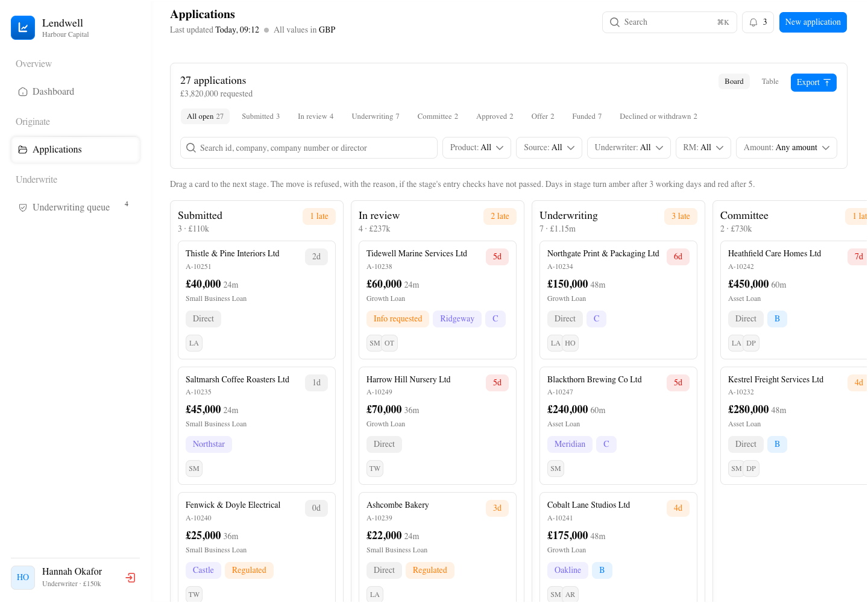This screenshot has height=603, width=868.
Task: Select the Submitted 3 tab
Action: tap(260, 116)
